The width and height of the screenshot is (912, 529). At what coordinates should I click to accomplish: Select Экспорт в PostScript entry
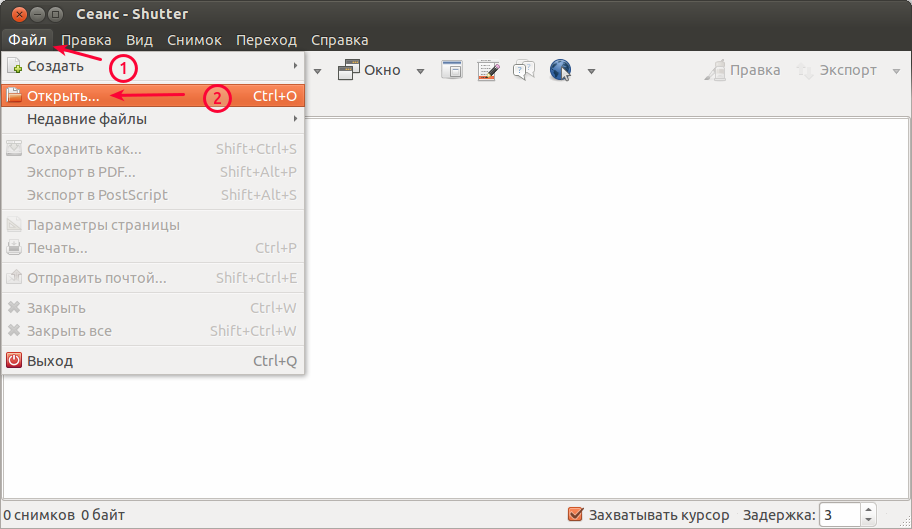153,195
